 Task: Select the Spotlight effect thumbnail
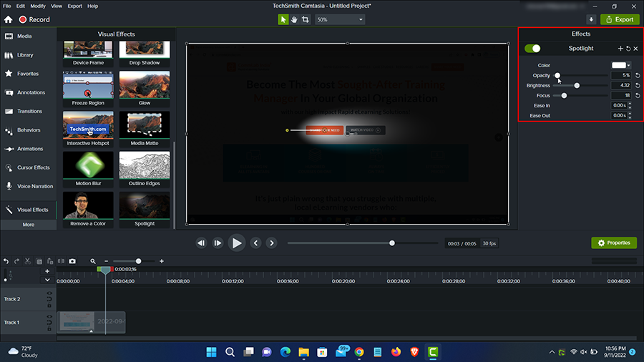point(145,209)
